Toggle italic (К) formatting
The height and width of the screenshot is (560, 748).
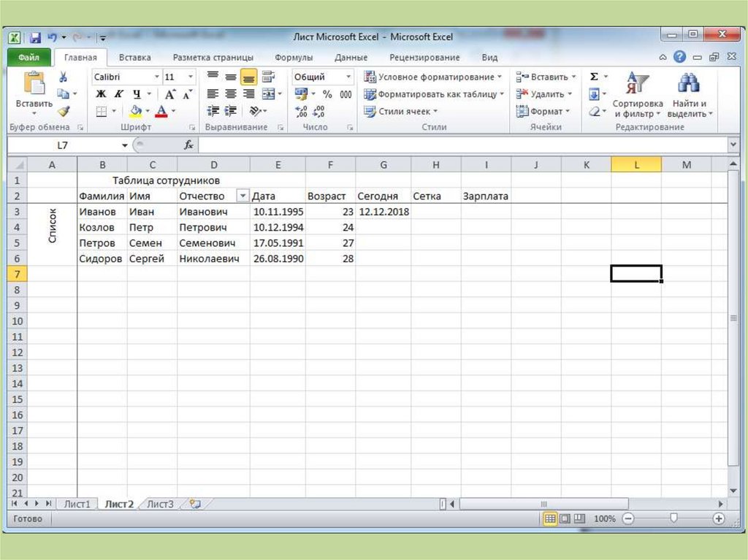click(x=118, y=94)
